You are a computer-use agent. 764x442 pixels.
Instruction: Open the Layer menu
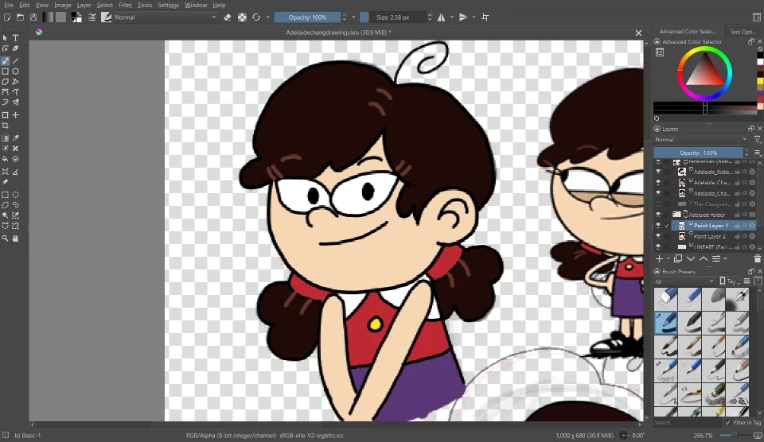84,5
